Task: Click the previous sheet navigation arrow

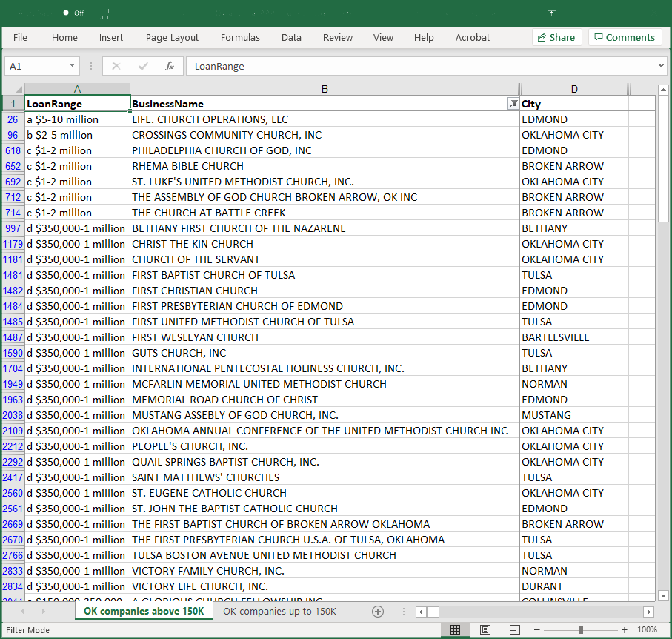Action: (22, 611)
